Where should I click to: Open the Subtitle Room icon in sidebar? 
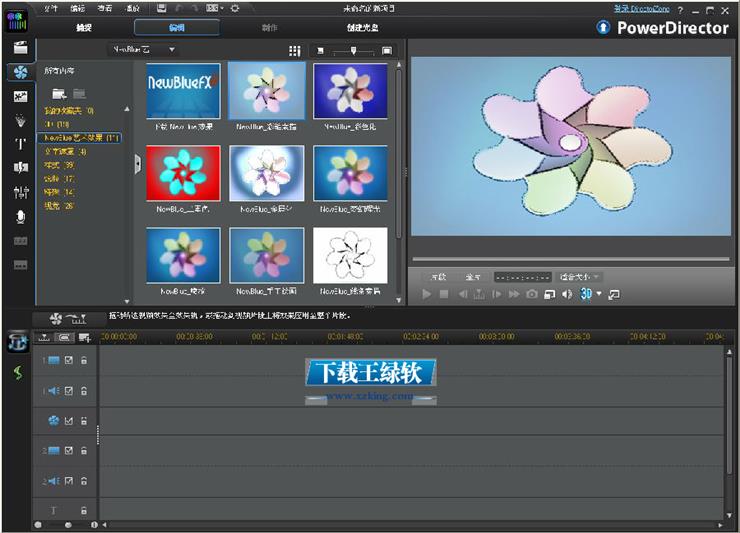tap(20, 265)
